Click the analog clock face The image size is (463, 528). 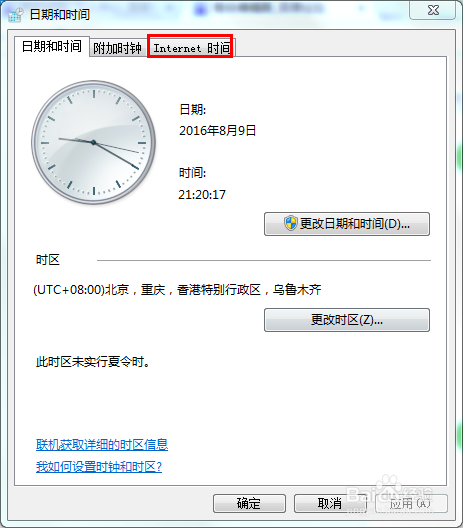94,142
